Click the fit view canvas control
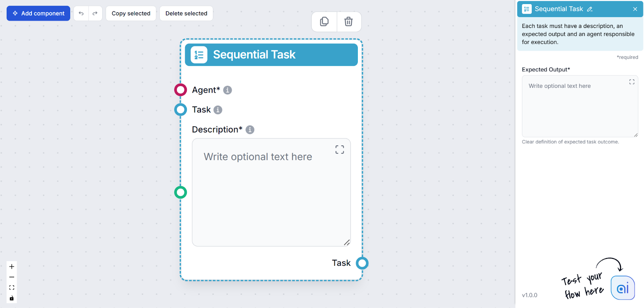Viewport: 644px width, 308px height. [x=12, y=287]
